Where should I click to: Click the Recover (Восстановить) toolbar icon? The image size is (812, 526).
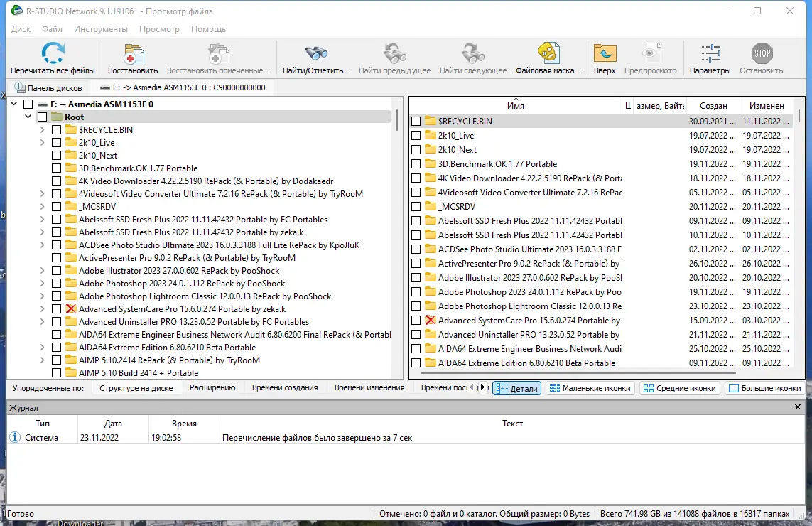tap(133, 53)
